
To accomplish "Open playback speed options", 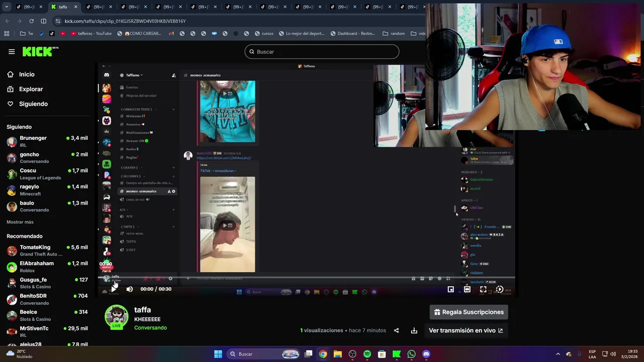I will click(x=500, y=289).
